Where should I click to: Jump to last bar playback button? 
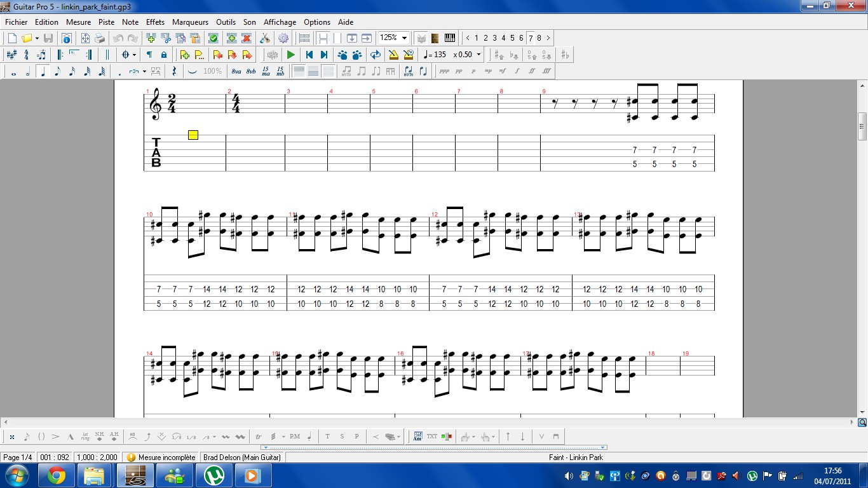tap(324, 55)
